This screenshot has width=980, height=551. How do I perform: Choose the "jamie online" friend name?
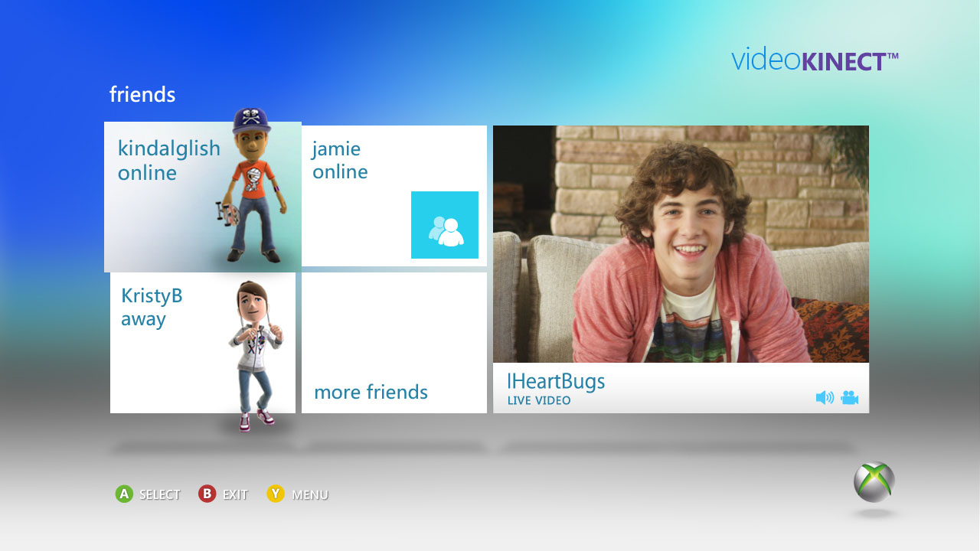pos(339,160)
